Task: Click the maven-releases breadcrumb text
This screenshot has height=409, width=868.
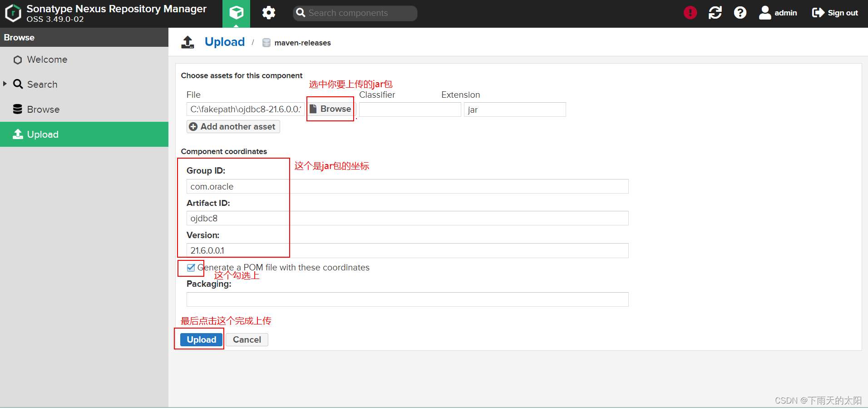Action: 303,43
